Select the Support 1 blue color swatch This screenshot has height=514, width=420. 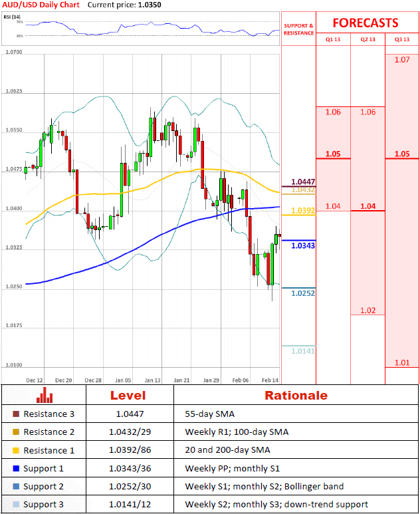click(16, 468)
